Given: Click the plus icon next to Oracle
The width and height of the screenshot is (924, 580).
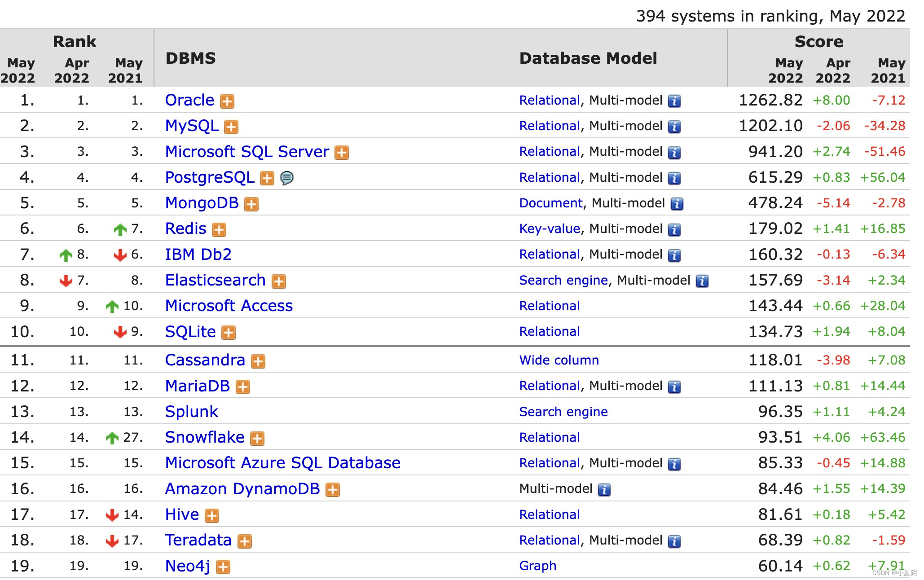Looking at the screenshot, I should (x=227, y=101).
